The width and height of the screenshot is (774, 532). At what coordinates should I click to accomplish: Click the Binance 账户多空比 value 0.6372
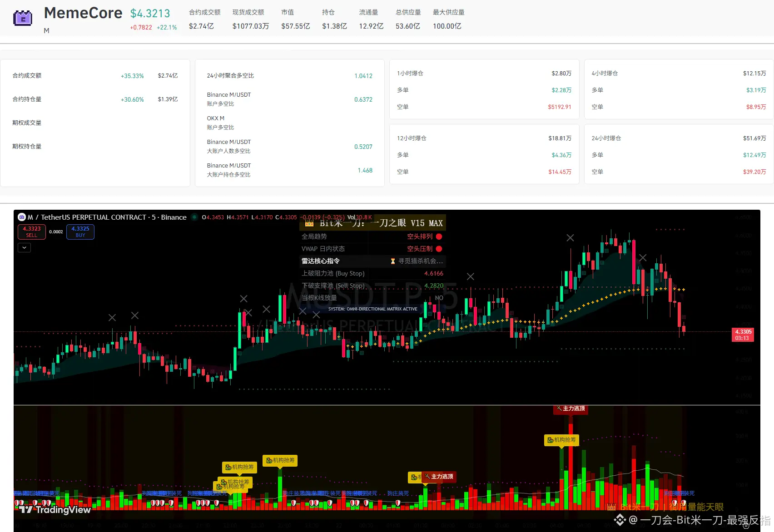click(363, 99)
